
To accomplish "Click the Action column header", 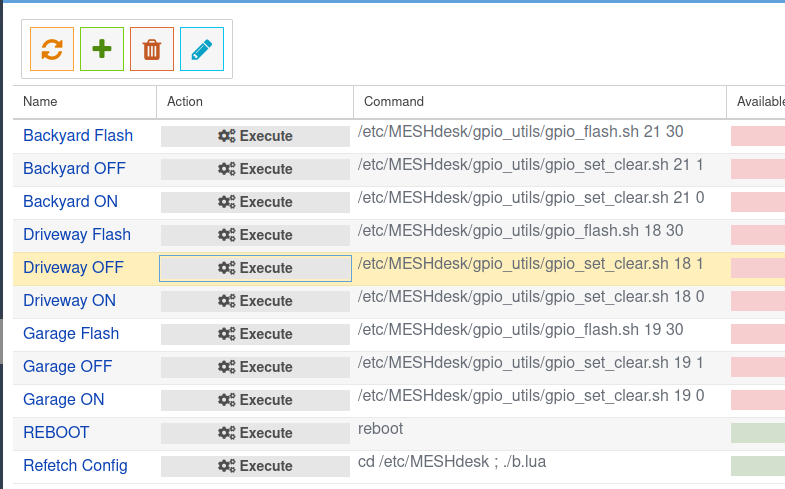I will [x=185, y=102].
